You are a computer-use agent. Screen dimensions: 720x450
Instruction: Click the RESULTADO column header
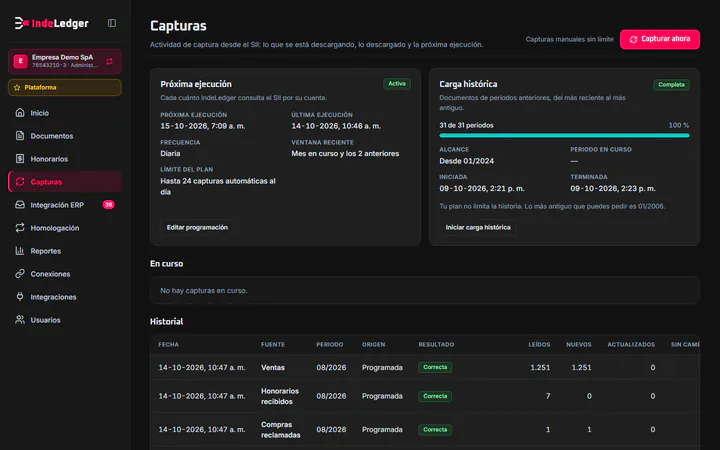point(436,344)
